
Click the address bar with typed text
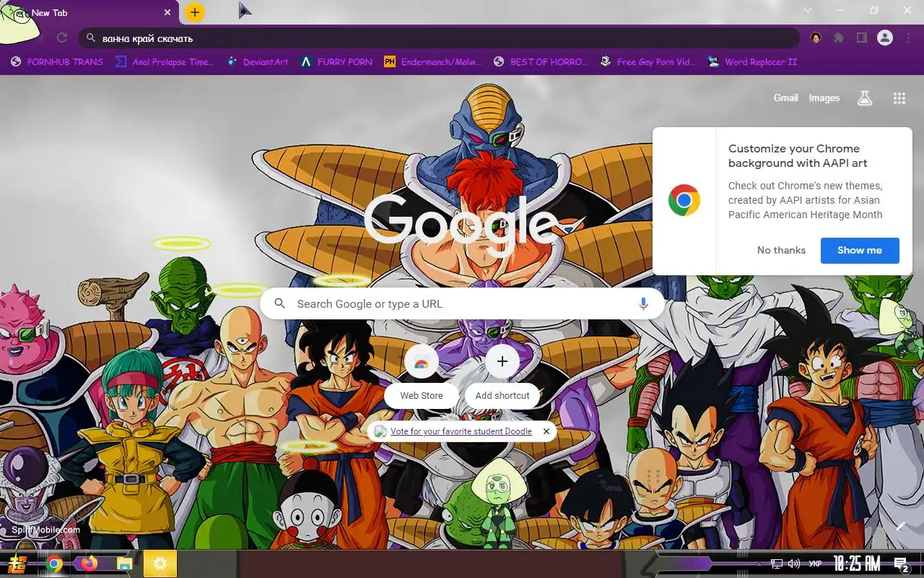click(x=440, y=38)
